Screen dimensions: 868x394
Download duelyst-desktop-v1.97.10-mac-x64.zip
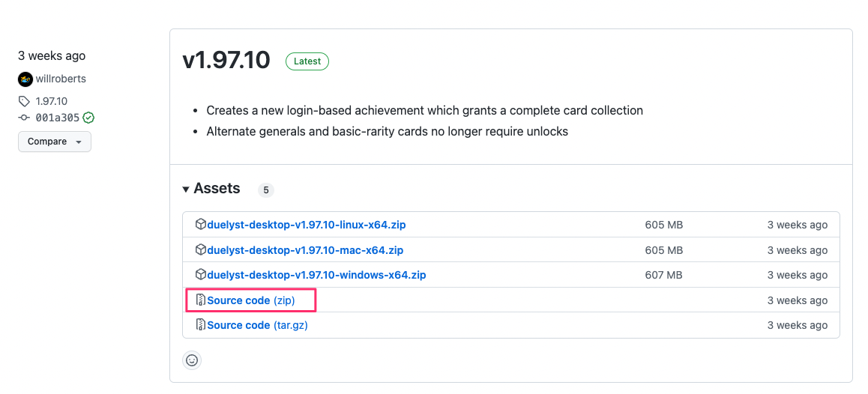(305, 250)
